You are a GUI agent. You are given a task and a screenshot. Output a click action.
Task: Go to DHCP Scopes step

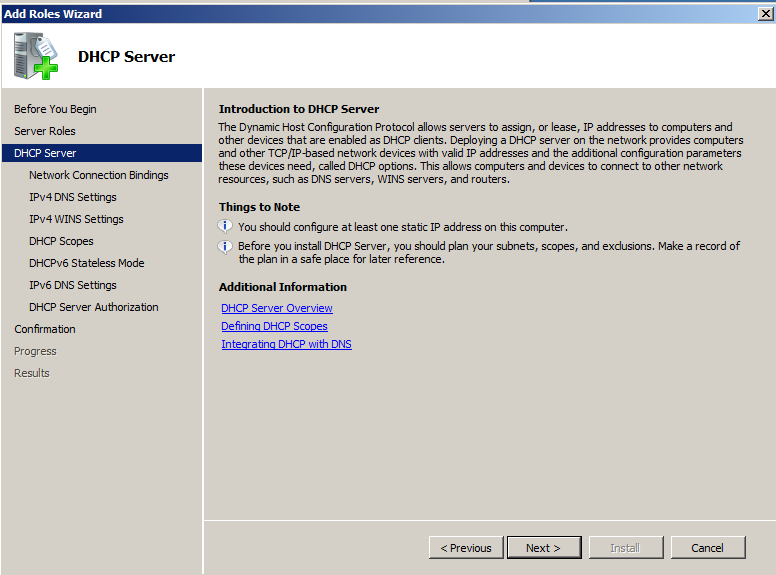(61, 241)
